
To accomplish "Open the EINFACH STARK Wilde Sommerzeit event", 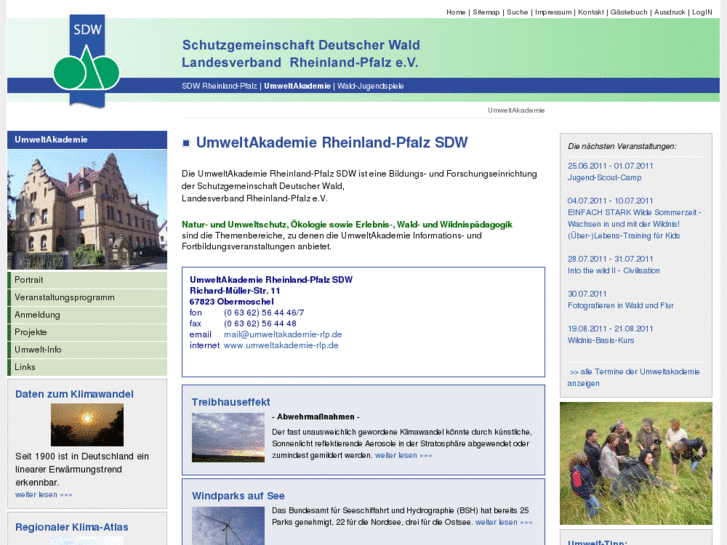I will coord(634,224).
